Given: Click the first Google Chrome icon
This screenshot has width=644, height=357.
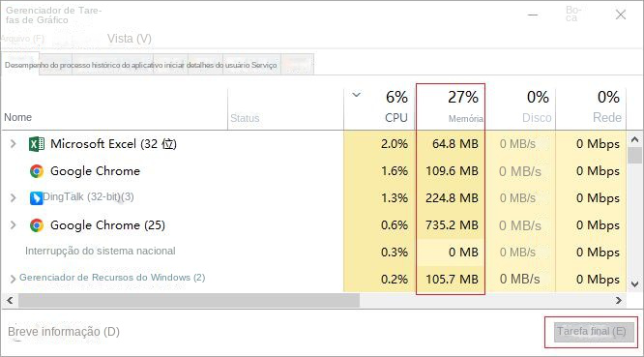Looking at the screenshot, I should 37,171.
